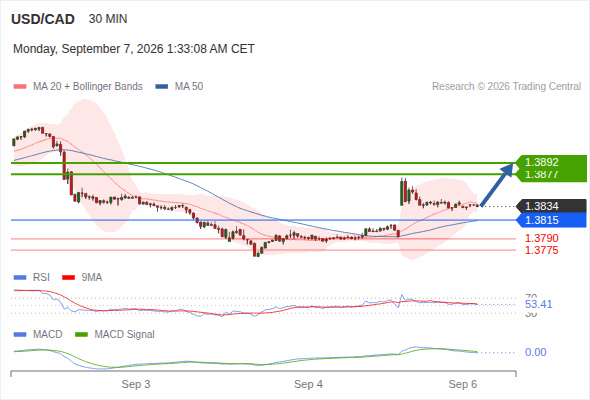
Task: Click the 9MA red legend swatch
Action: pos(68,278)
